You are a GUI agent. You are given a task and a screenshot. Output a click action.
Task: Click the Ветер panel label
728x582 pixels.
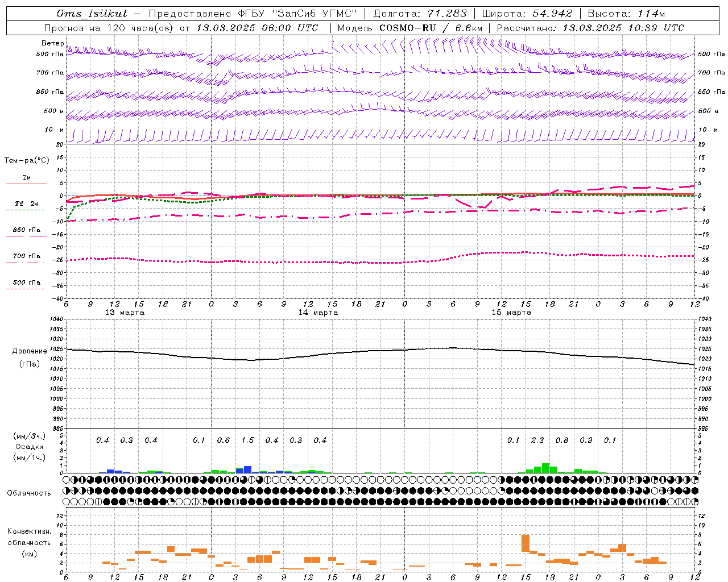pos(53,43)
